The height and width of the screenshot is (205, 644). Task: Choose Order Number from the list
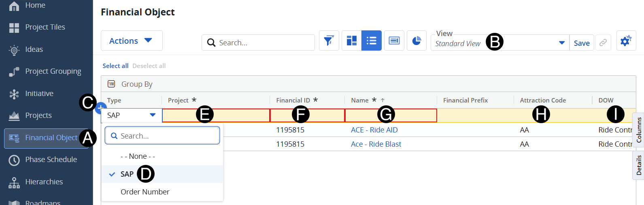145,192
